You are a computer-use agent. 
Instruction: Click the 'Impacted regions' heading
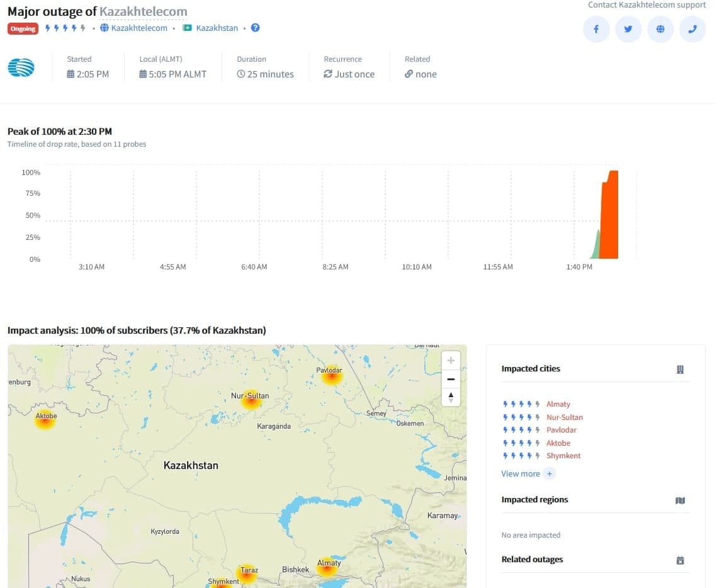click(x=534, y=500)
